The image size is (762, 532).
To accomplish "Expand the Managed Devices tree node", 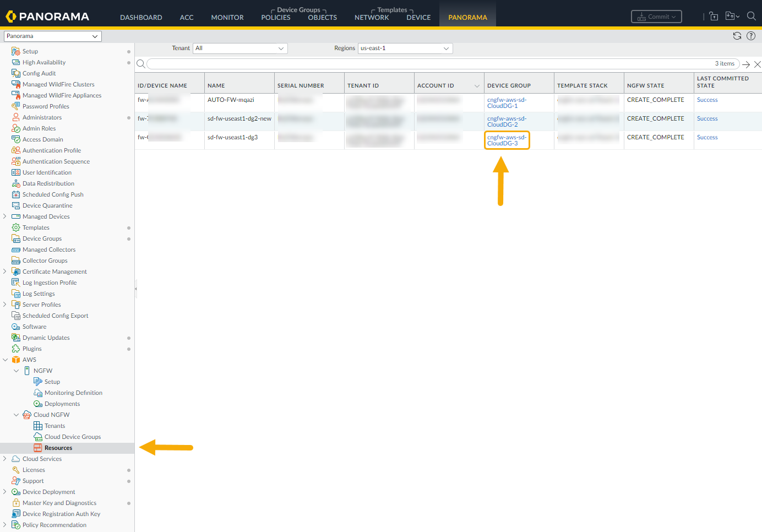I will tap(5, 216).
